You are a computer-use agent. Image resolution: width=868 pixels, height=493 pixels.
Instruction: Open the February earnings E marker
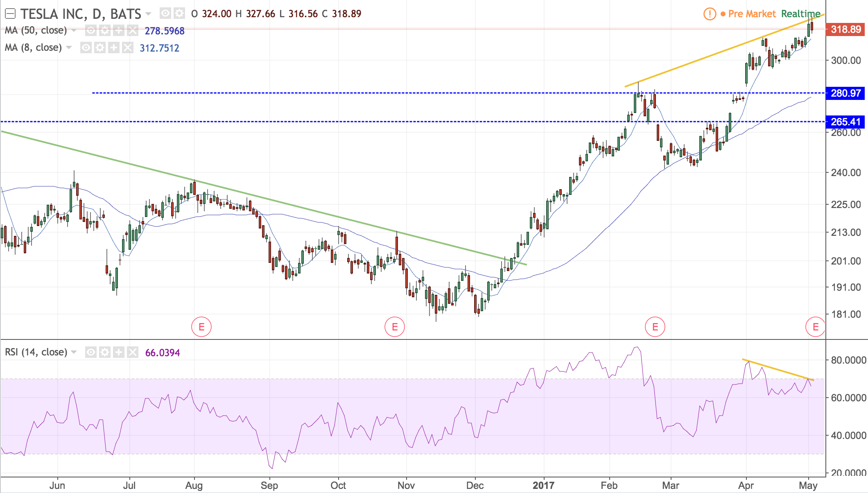655,327
